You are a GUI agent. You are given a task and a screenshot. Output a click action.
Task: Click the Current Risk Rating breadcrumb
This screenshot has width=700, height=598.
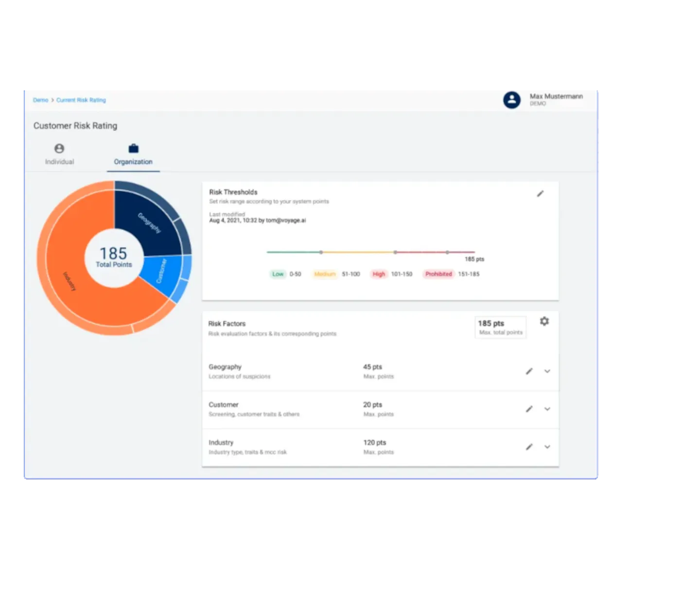pyautogui.click(x=81, y=100)
